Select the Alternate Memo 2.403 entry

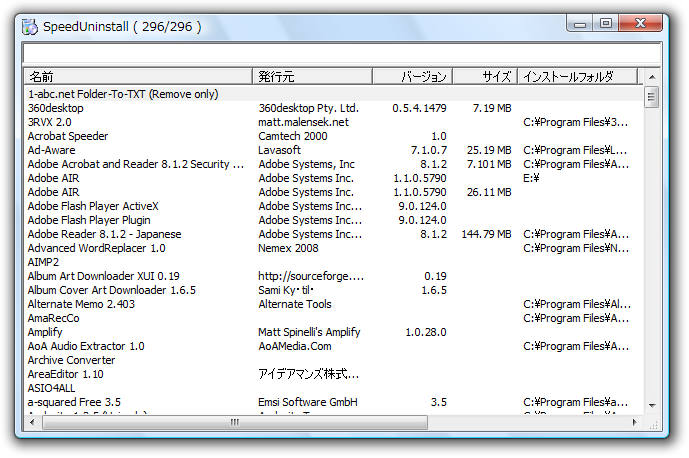click(81, 304)
